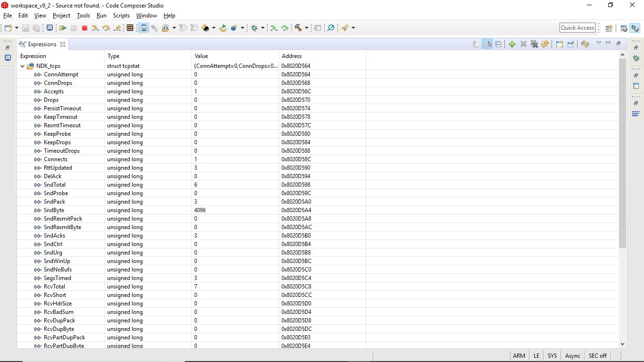Image resolution: width=644 pixels, height=362 pixels.
Task: Click the green bug Debug icon
Action: coord(255,28)
